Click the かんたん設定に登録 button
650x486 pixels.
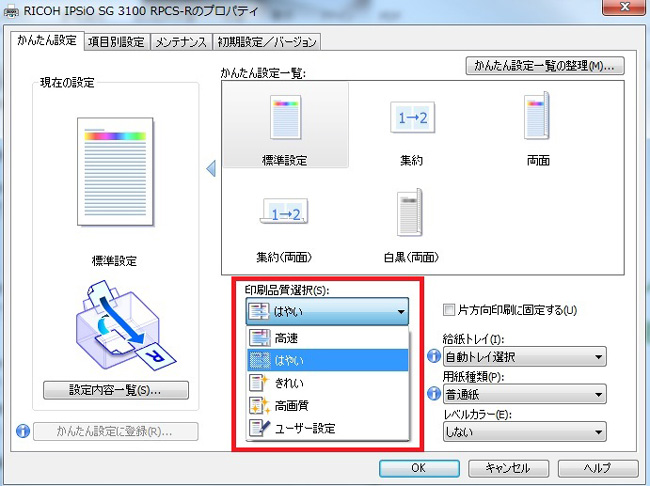click(116, 431)
